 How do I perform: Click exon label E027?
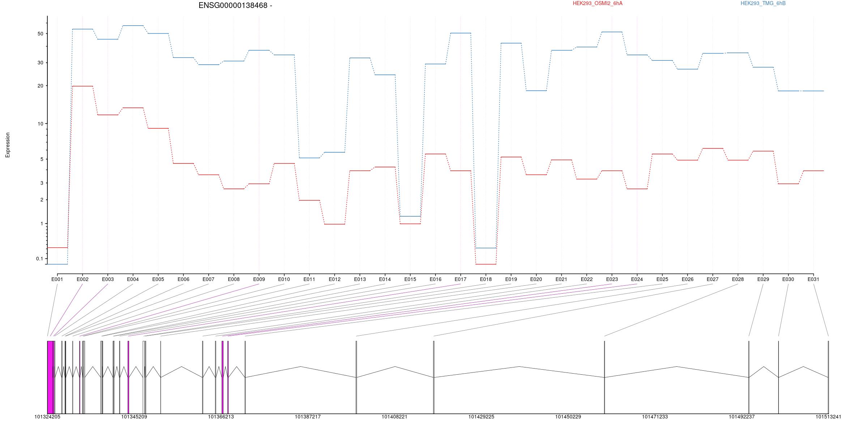712,279
